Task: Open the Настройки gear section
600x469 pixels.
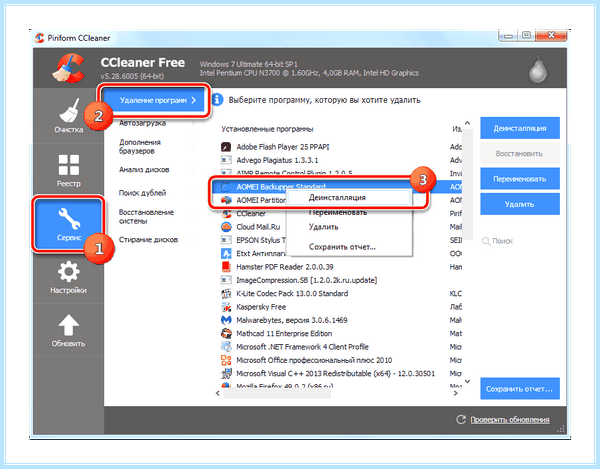Action: [x=68, y=277]
